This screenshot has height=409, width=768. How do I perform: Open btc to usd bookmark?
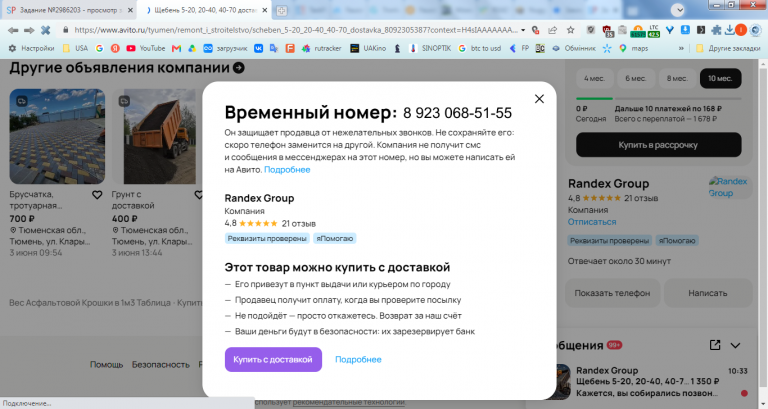pos(480,48)
